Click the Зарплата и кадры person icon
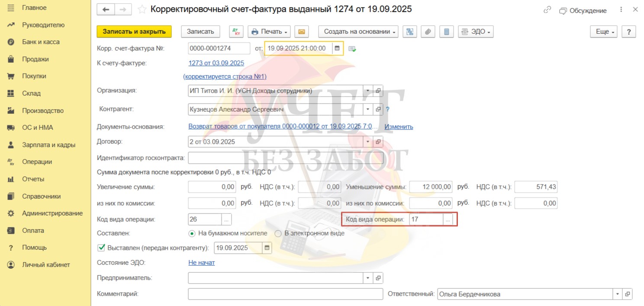Image resolution: width=644 pixels, height=306 pixels. [11, 145]
